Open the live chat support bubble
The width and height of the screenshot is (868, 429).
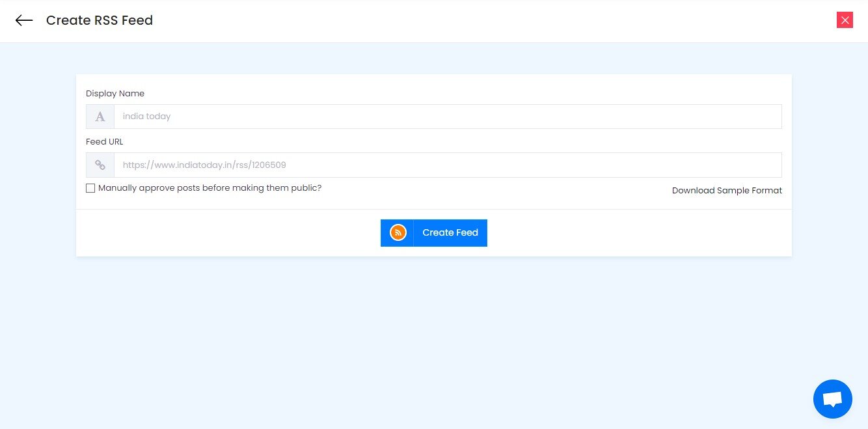click(x=832, y=398)
